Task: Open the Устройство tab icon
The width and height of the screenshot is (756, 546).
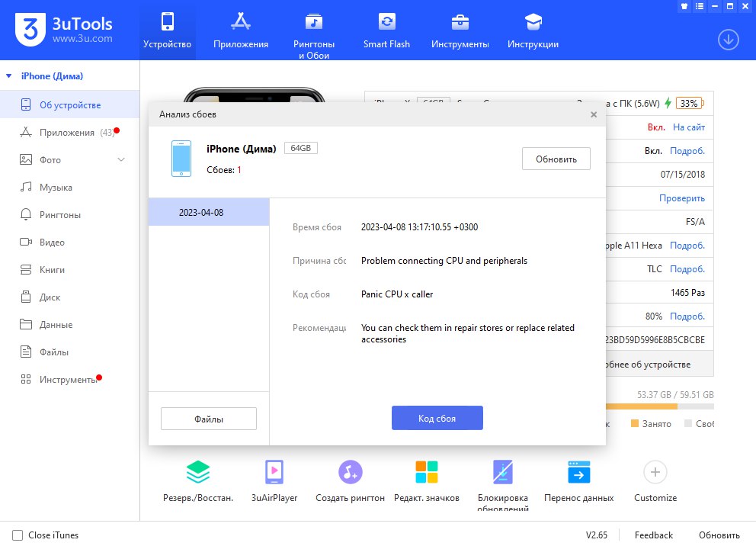Action: [168, 21]
